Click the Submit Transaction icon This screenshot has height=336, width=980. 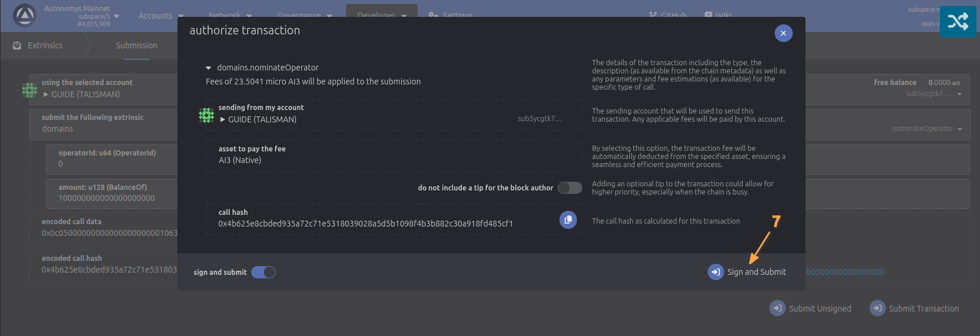(877, 308)
